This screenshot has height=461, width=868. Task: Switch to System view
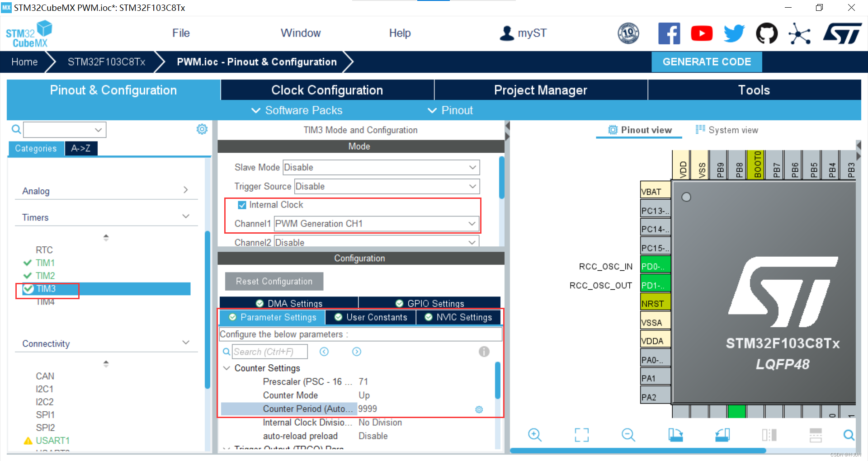coord(727,130)
